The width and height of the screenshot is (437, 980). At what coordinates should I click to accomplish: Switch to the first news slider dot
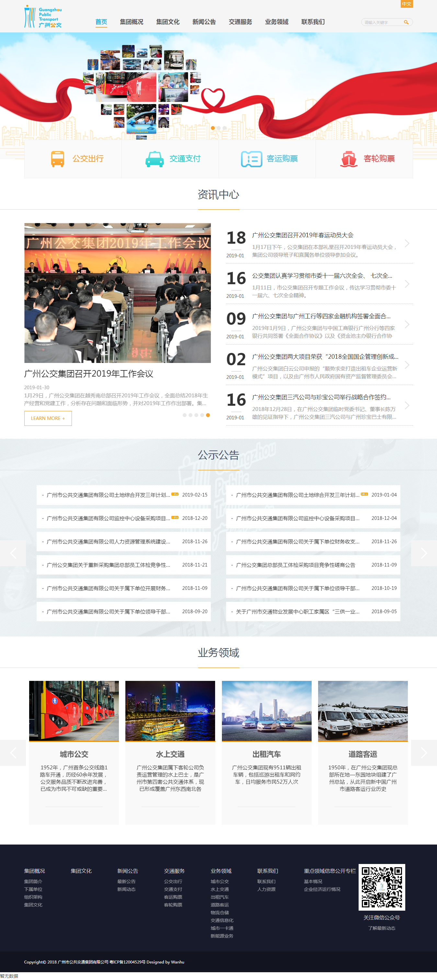[184, 415]
